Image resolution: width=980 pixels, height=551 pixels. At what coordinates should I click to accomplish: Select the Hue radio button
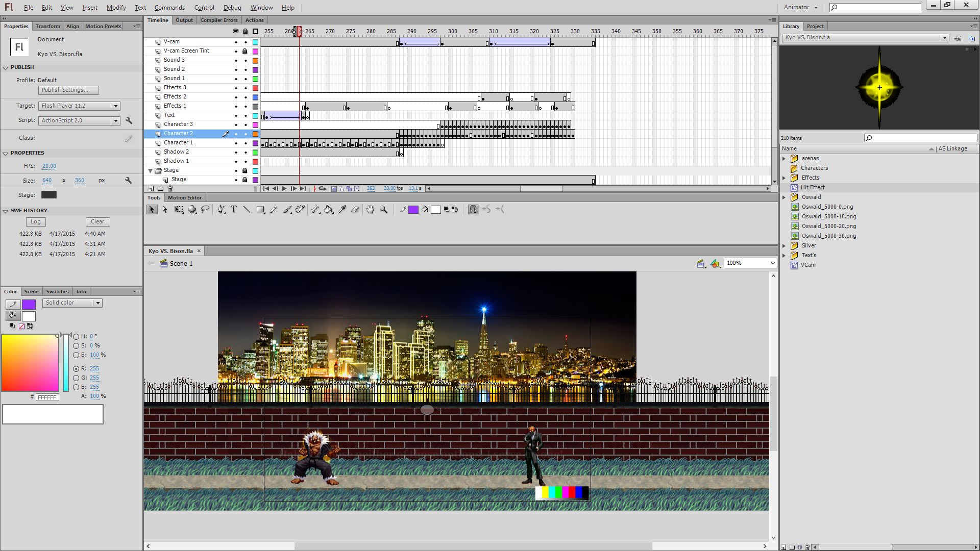pyautogui.click(x=76, y=336)
